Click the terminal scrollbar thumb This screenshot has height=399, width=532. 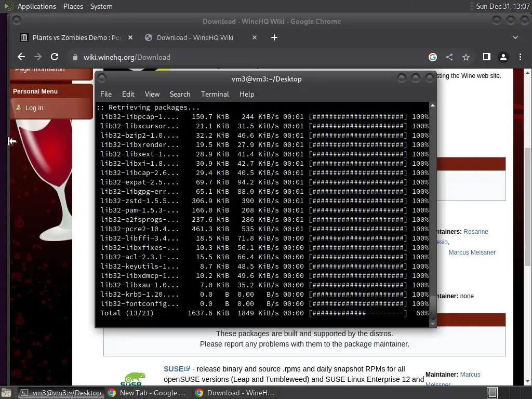coord(433,308)
